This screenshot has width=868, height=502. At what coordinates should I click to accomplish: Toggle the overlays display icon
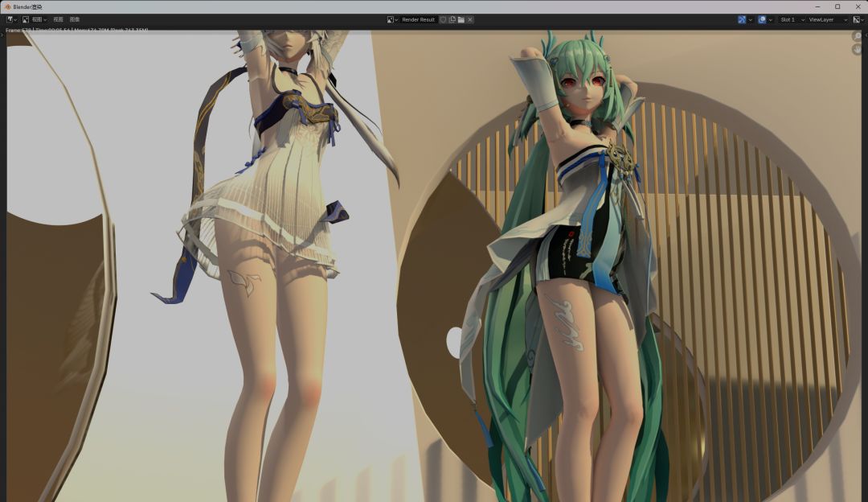762,19
